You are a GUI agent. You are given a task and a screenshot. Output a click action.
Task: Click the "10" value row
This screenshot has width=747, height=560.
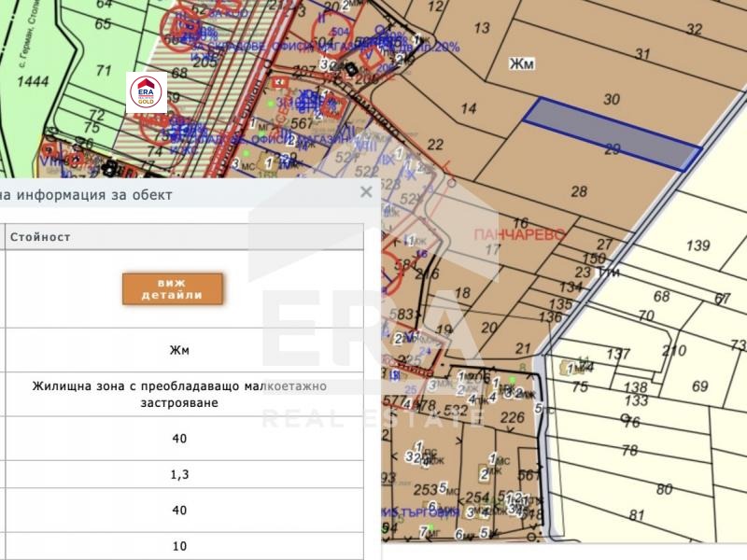pos(179,546)
